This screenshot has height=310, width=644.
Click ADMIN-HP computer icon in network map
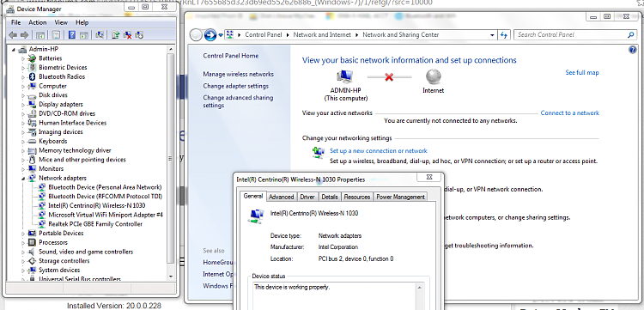point(345,76)
